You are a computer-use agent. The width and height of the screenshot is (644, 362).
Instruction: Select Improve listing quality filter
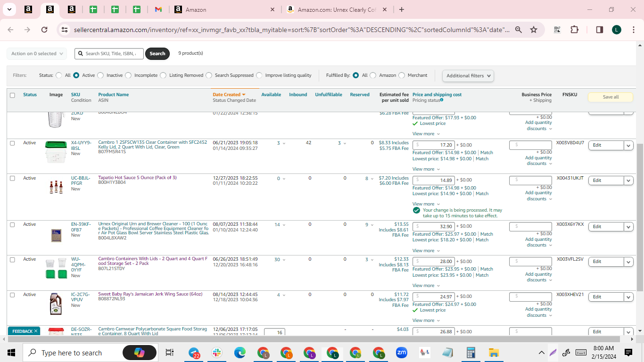pyautogui.click(x=259, y=75)
